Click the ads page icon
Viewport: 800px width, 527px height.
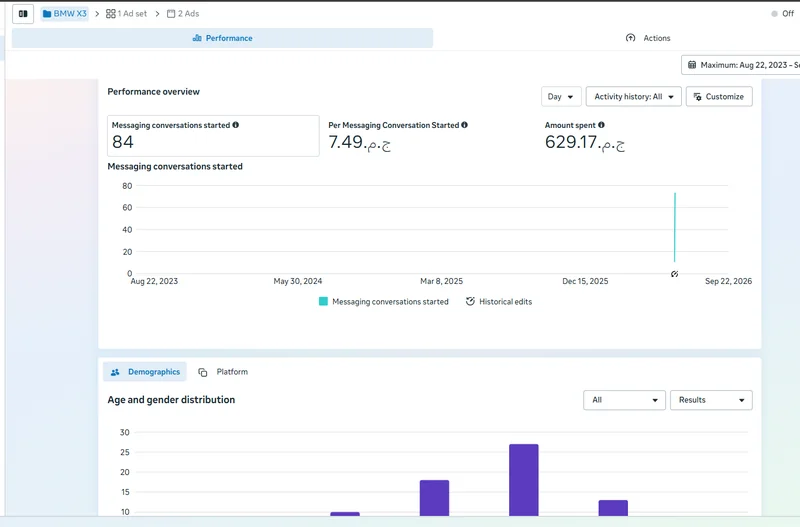point(171,14)
